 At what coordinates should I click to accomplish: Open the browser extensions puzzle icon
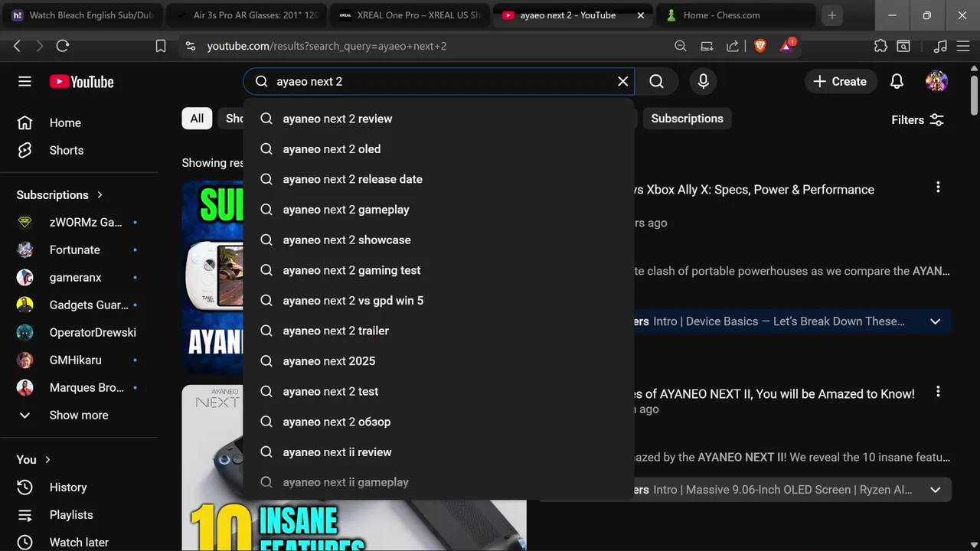click(880, 46)
